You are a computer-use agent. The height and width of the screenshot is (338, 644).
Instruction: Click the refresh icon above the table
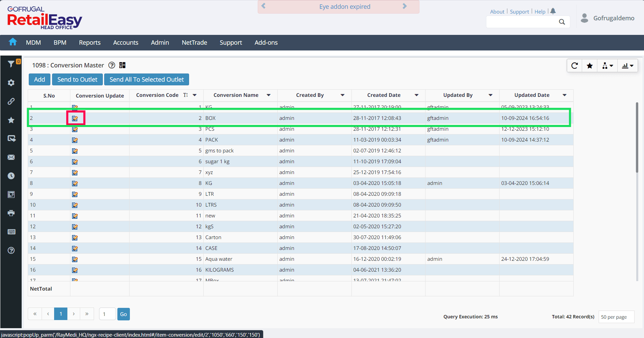coord(574,66)
